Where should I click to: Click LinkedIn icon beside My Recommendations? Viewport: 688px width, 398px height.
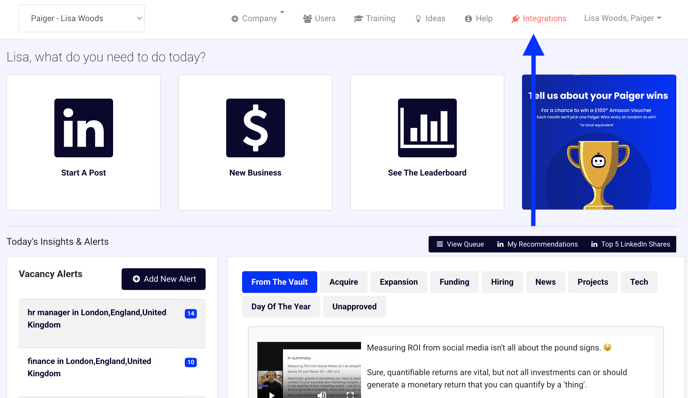click(x=500, y=244)
